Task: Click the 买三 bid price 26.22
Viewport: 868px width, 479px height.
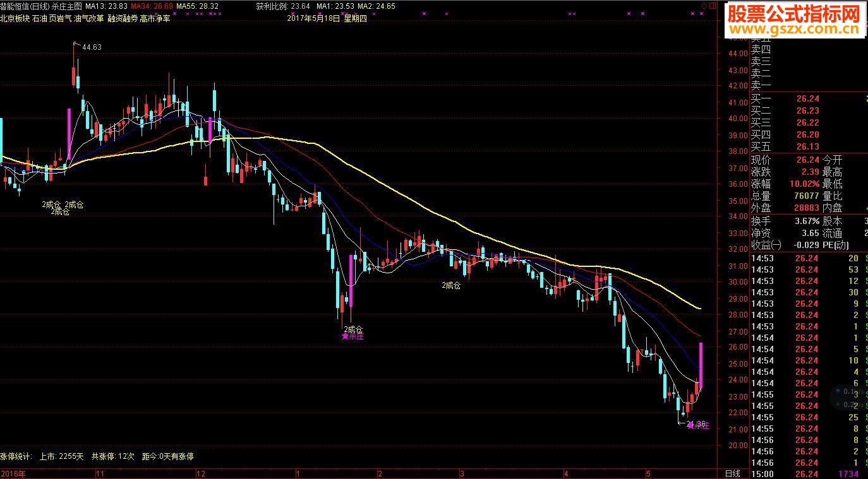Action: click(x=807, y=122)
